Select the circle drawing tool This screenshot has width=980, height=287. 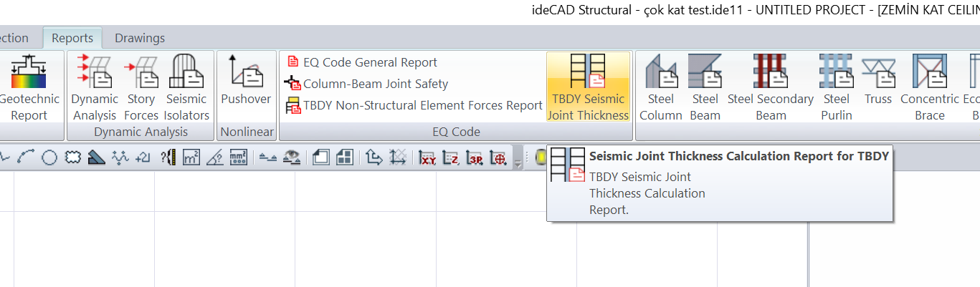(49, 158)
